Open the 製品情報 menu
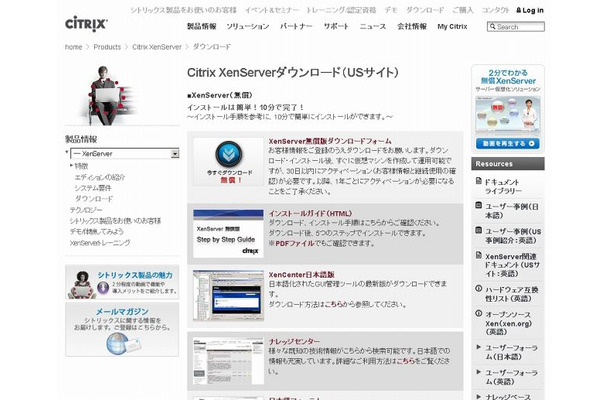 click(x=202, y=26)
